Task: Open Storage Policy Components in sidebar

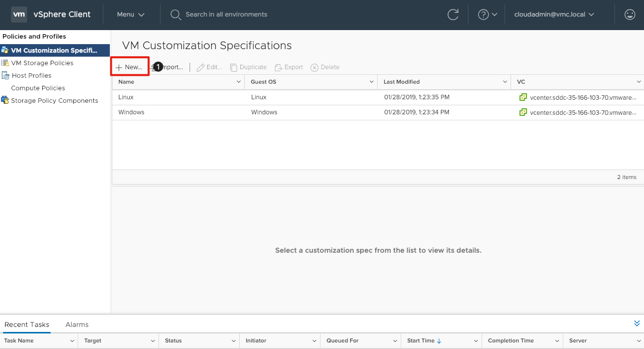Action: [x=54, y=100]
